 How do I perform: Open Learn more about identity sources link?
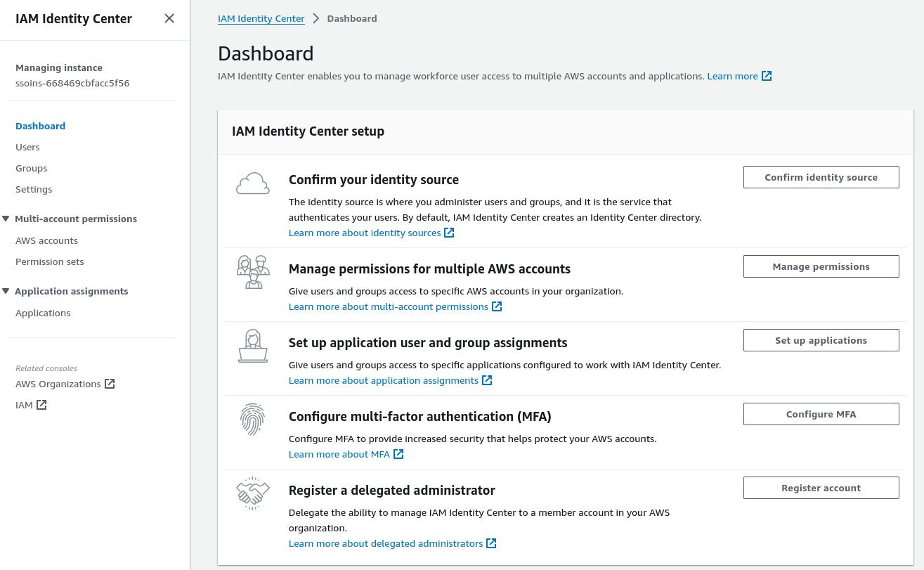point(364,232)
